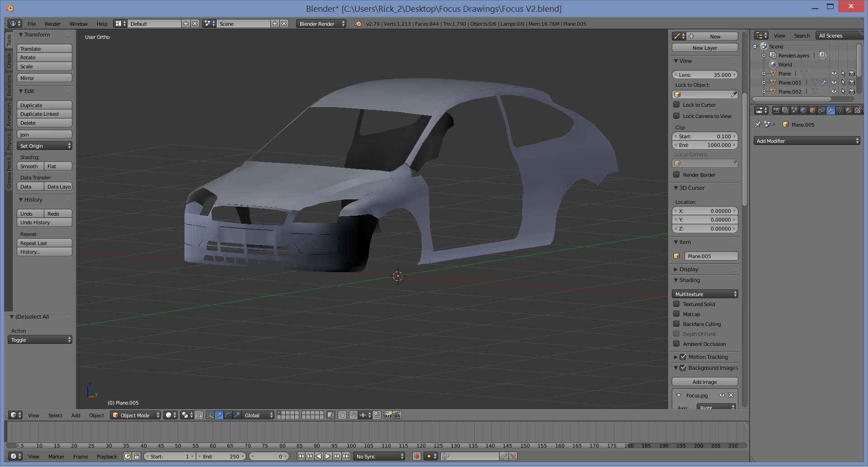This screenshot has width=868, height=467.
Task: Enable the Backface Culling checkbox
Action: click(677, 324)
